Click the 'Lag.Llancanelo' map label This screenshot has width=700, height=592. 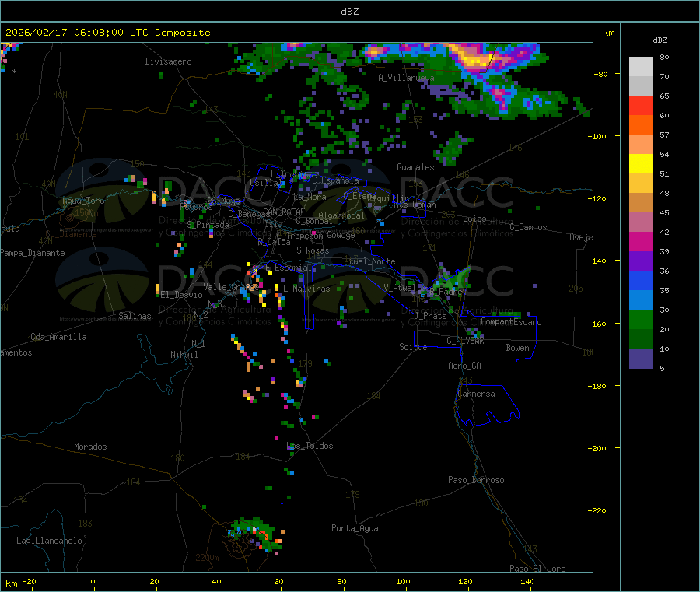point(49,541)
